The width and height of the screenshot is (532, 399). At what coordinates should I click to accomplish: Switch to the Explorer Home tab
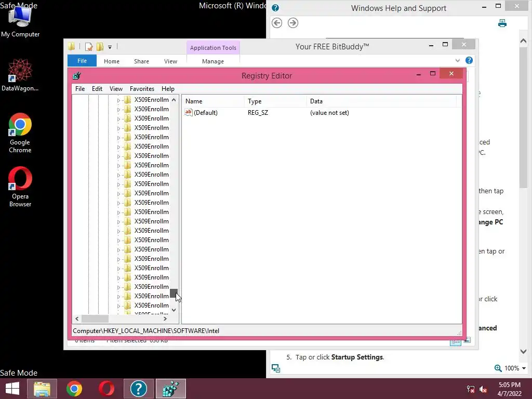(x=112, y=61)
